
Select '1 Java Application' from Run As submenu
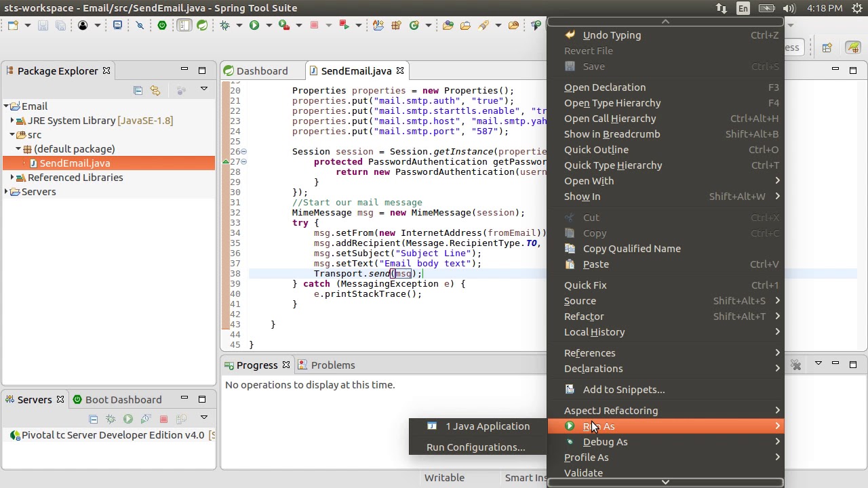(487, 426)
